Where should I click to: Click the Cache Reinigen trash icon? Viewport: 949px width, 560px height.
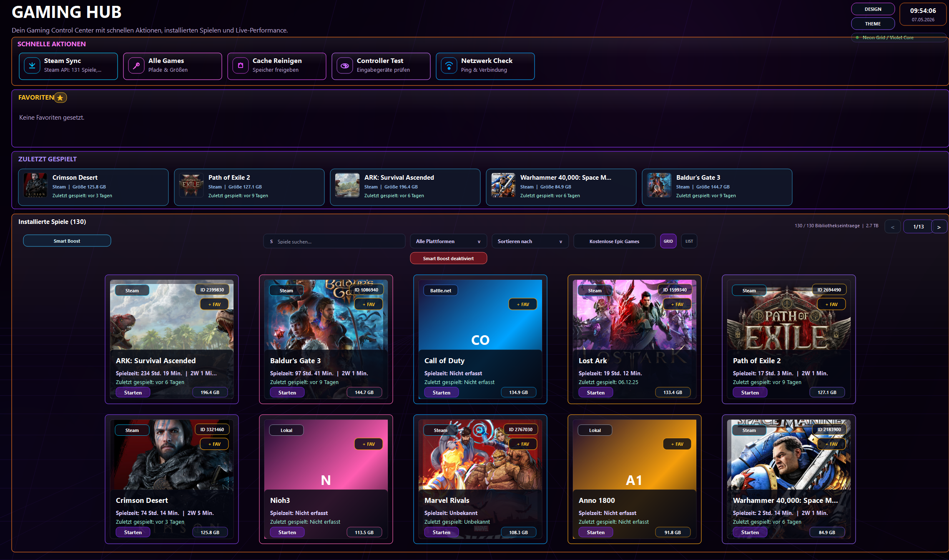pyautogui.click(x=241, y=65)
